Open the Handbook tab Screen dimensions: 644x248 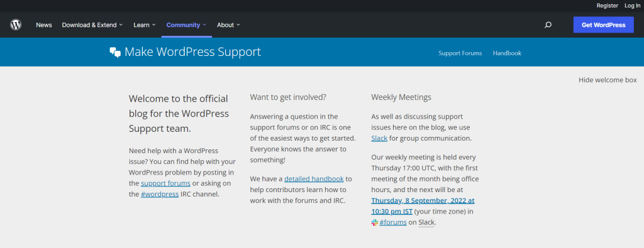coord(508,53)
